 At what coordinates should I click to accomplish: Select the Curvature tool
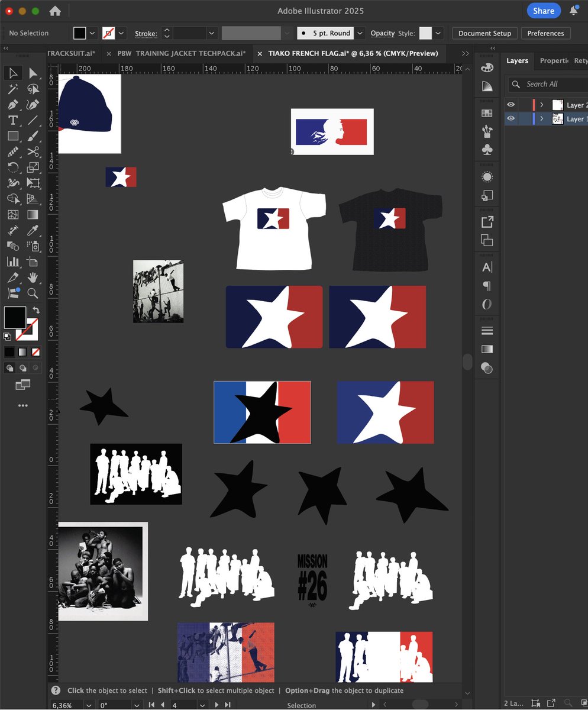[33, 105]
